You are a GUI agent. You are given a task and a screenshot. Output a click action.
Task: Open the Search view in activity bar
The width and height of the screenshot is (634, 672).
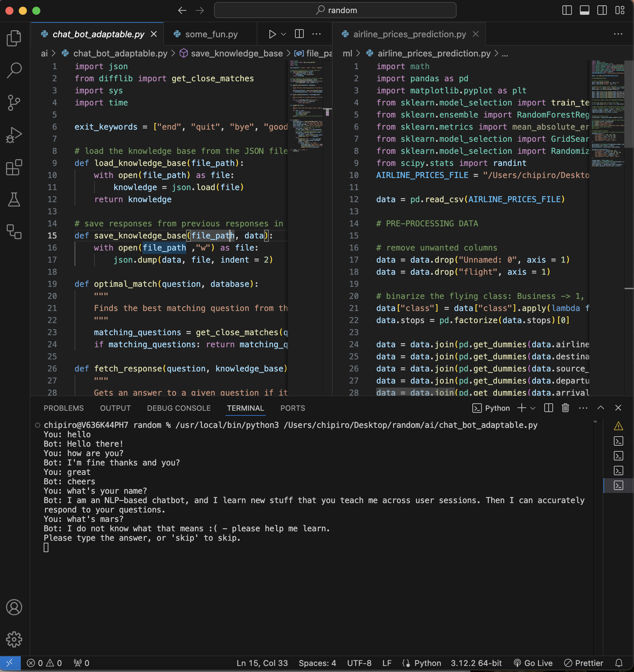[14, 70]
